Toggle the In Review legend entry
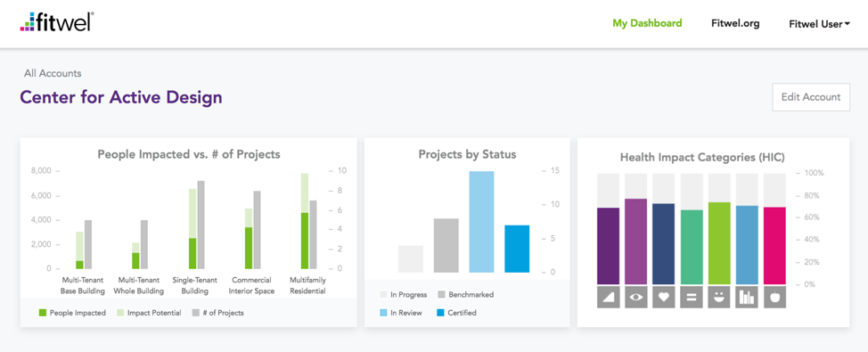 tap(400, 313)
